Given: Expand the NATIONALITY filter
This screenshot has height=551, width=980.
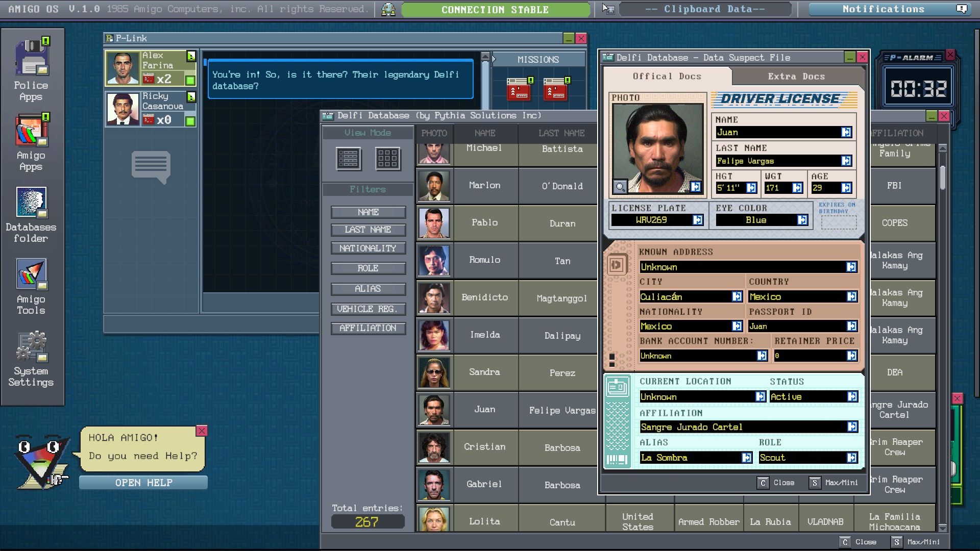Looking at the screenshot, I should (367, 248).
